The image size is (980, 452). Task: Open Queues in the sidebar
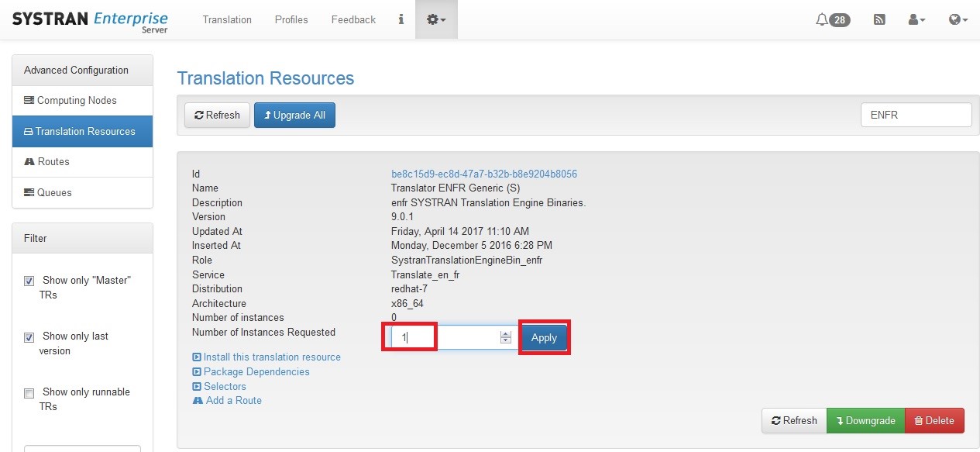click(82, 192)
